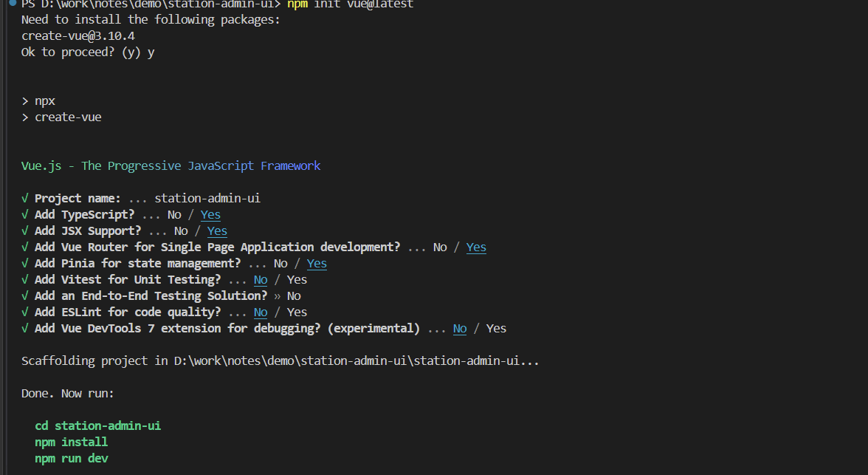Image resolution: width=868 pixels, height=475 pixels.
Task: Choose underlined No for Vue DevTools extension
Action: [x=460, y=329]
